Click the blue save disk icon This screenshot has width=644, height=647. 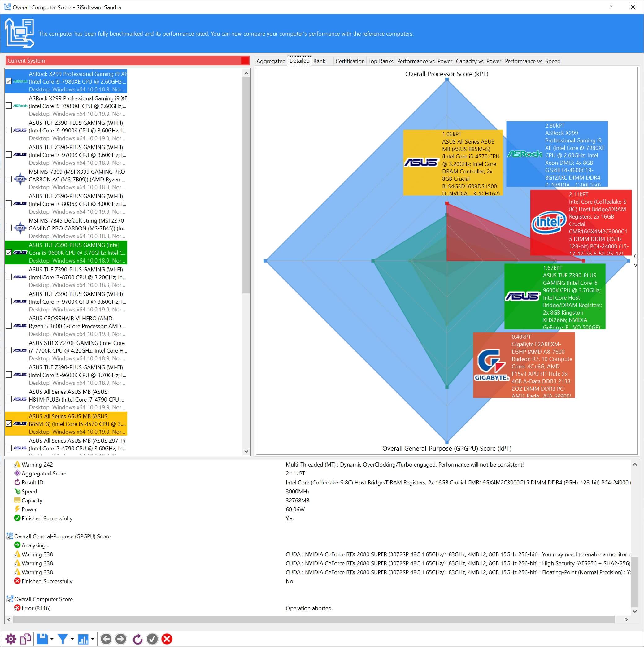tap(42, 639)
